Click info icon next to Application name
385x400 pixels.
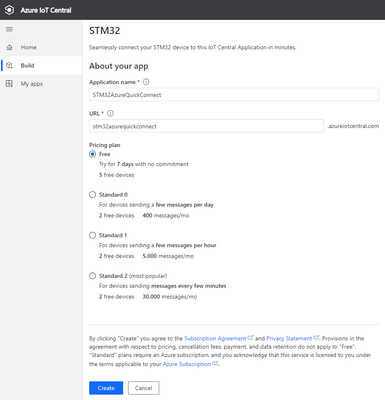click(146, 82)
